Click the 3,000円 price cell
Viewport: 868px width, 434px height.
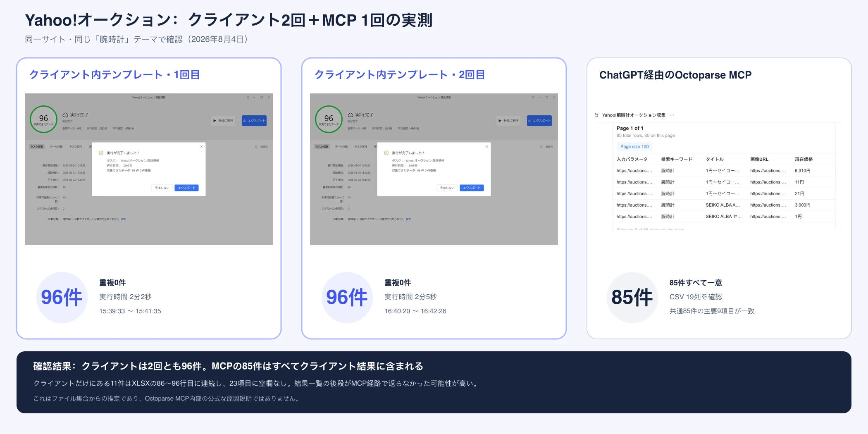tap(802, 205)
